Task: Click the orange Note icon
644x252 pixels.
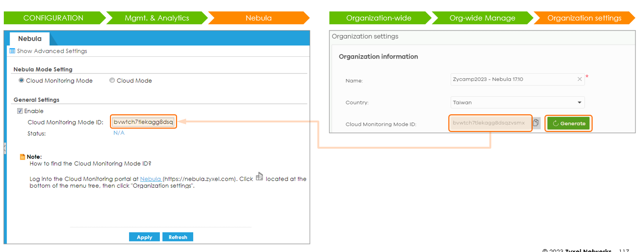Action: click(x=22, y=157)
